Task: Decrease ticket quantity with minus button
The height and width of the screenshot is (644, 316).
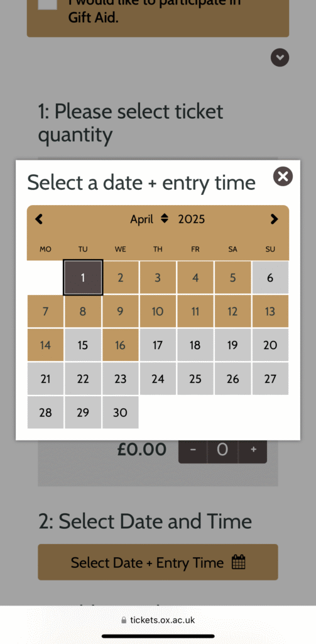Action: (x=193, y=450)
